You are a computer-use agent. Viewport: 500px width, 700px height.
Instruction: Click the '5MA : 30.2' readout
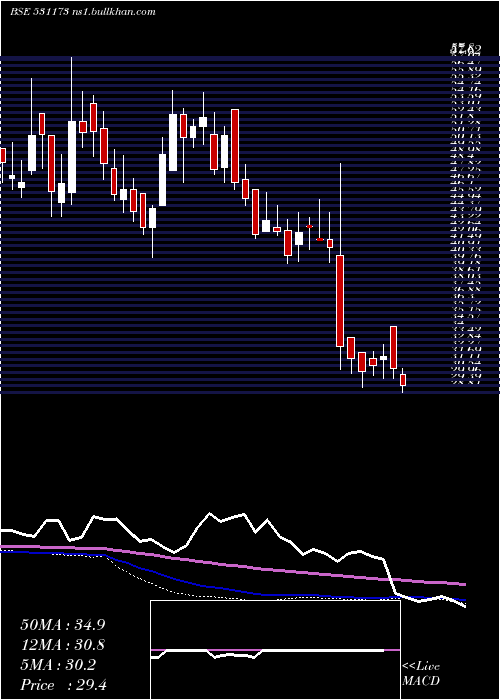(x=58, y=665)
